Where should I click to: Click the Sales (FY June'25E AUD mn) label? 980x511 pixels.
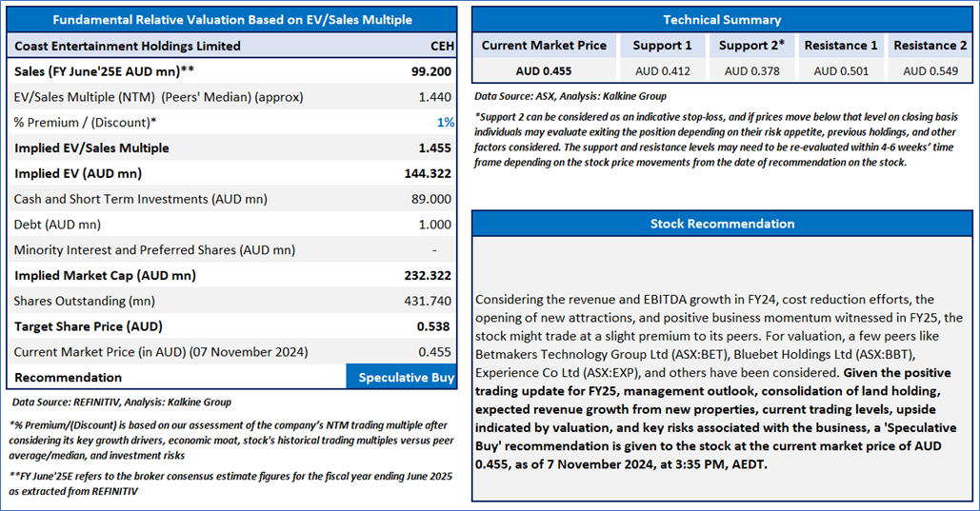105,71
